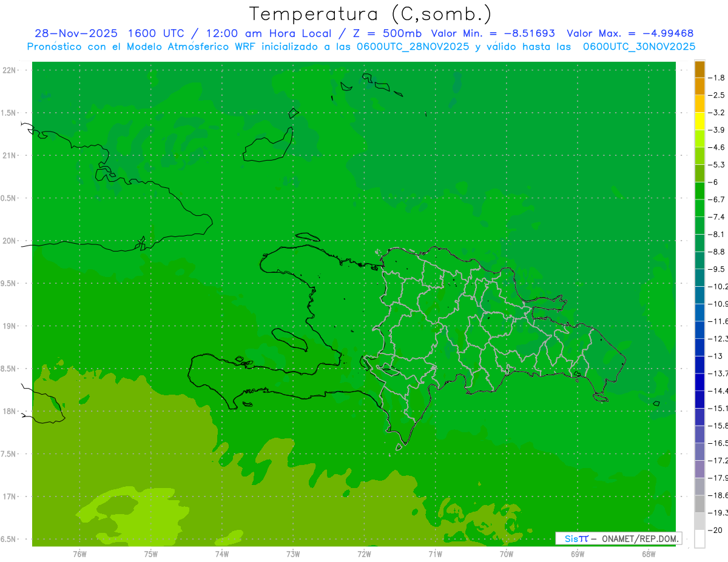Click the brown legend swatch above -1.8
Viewport: 728px width, 562px height.
(x=699, y=69)
